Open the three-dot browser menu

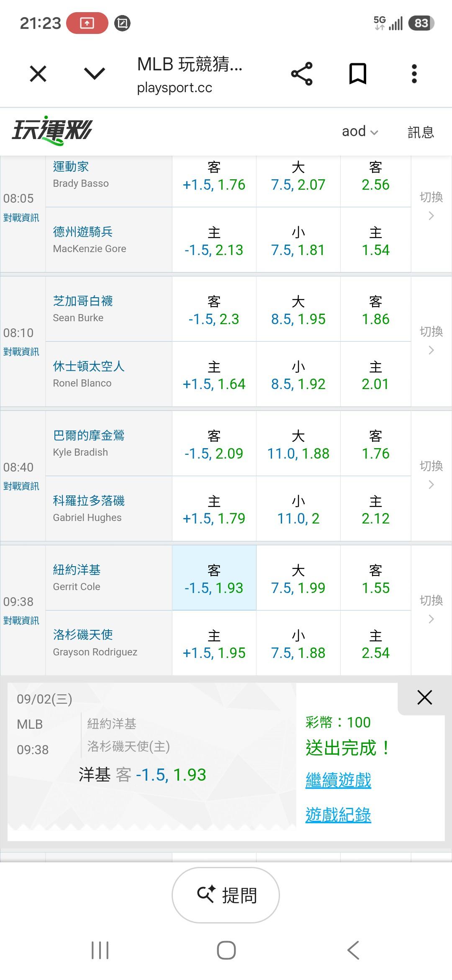414,74
